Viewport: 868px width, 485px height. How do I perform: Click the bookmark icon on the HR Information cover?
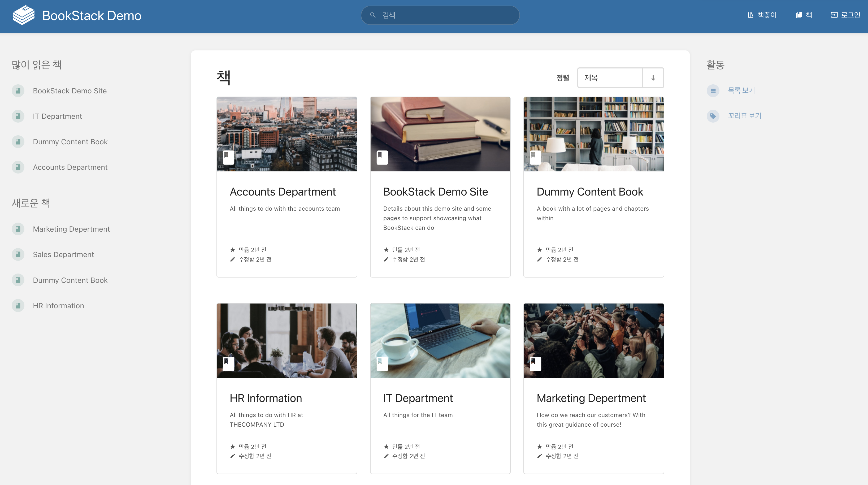point(228,364)
